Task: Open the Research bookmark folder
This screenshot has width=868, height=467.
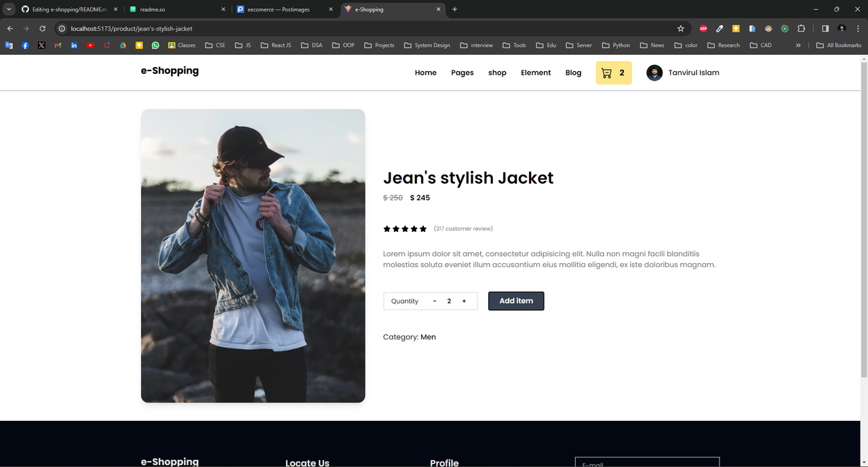Action: click(724, 45)
